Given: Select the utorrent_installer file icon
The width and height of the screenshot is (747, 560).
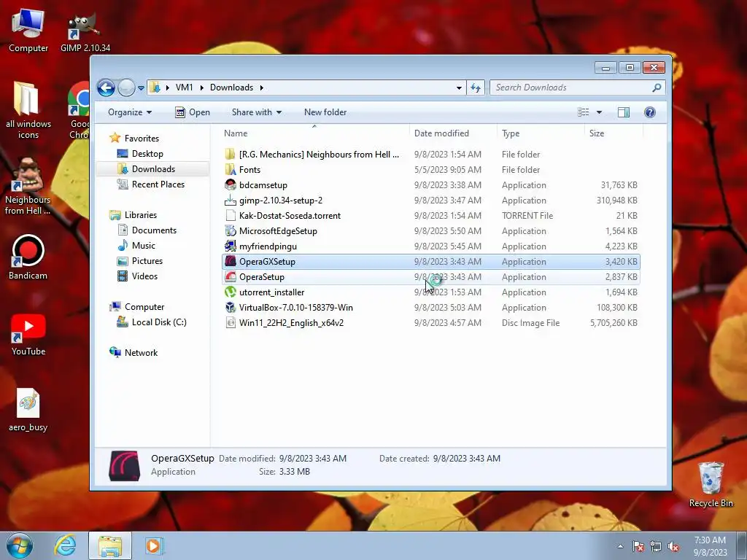Looking at the screenshot, I should pos(231,292).
